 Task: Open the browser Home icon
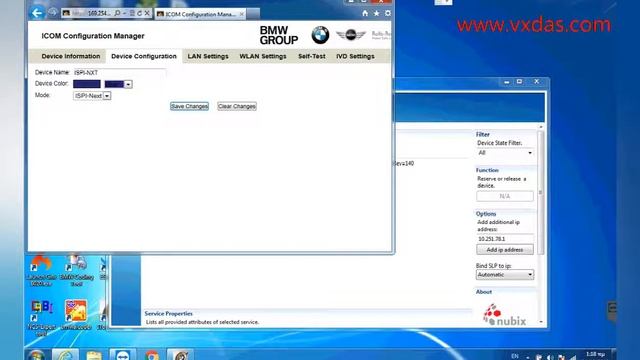[x=365, y=13]
